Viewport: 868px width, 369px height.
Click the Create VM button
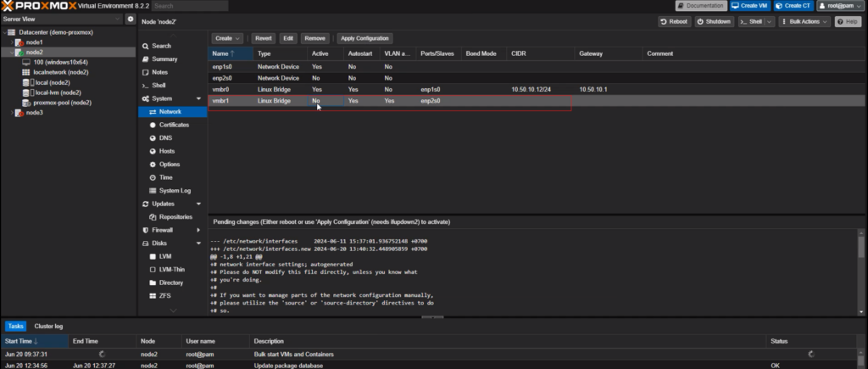point(749,6)
